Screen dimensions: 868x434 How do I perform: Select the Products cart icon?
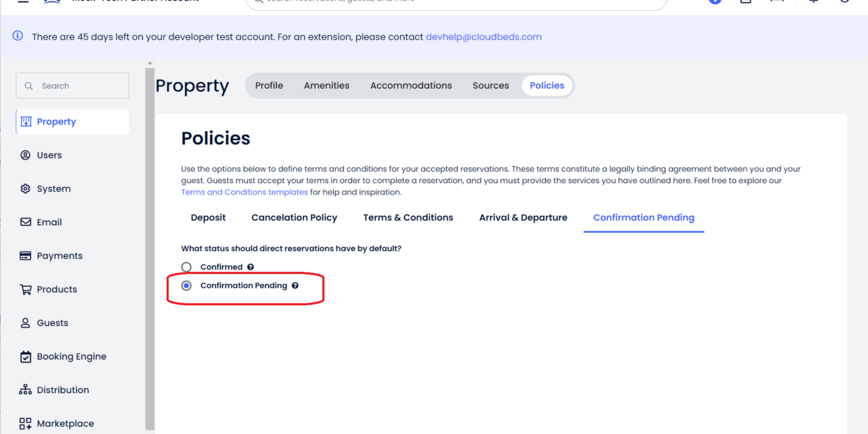26,289
